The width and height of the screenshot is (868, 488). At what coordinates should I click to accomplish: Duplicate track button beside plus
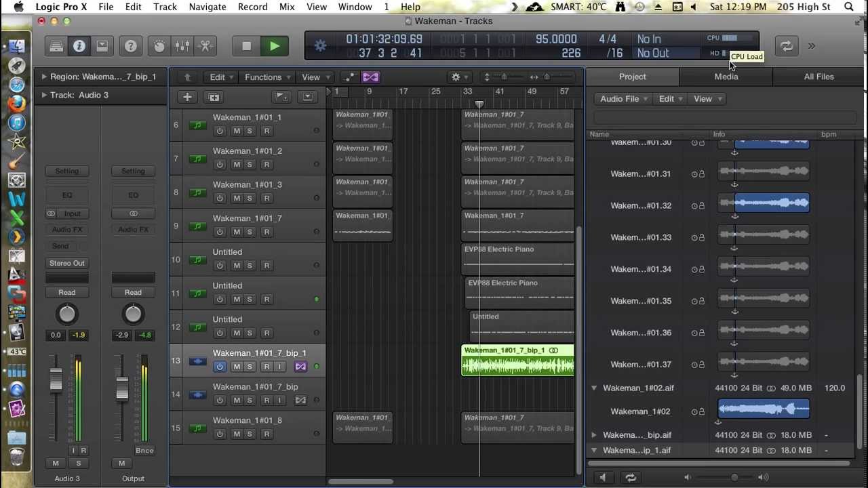coord(214,97)
